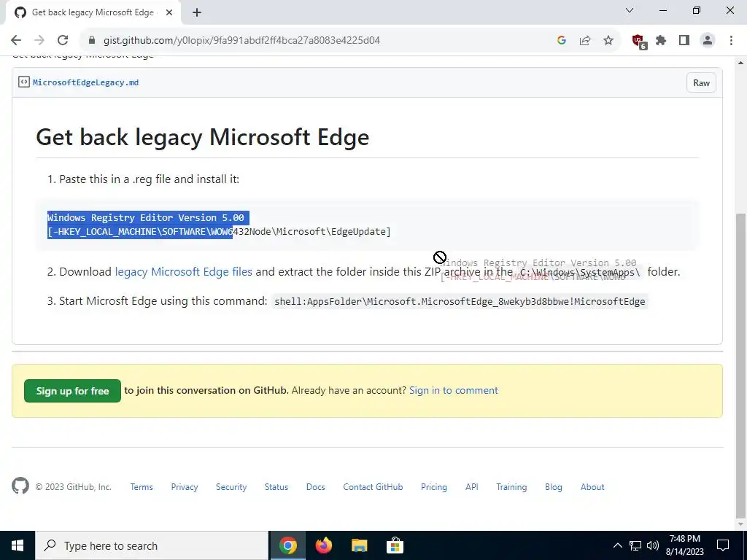This screenshot has width=747, height=560.
Task: Open the Pricing footer link
Action: point(434,487)
